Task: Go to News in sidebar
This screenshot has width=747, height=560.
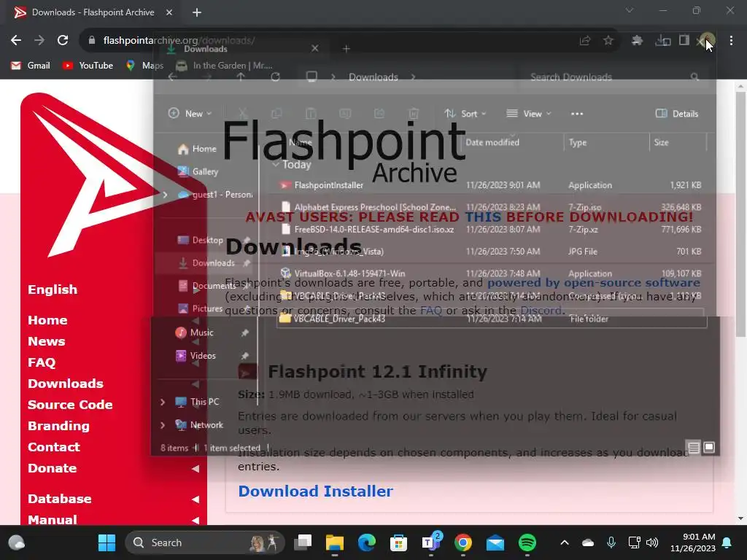Action: tap(46, 341)
